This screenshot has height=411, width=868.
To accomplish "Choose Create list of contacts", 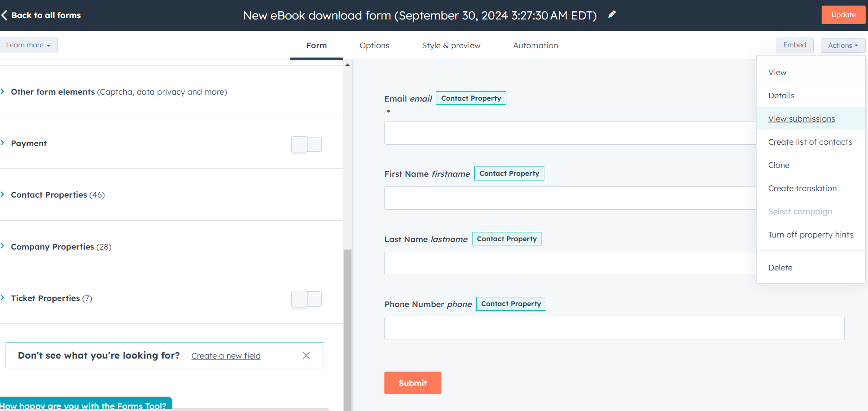I will (x=811, y=142).
